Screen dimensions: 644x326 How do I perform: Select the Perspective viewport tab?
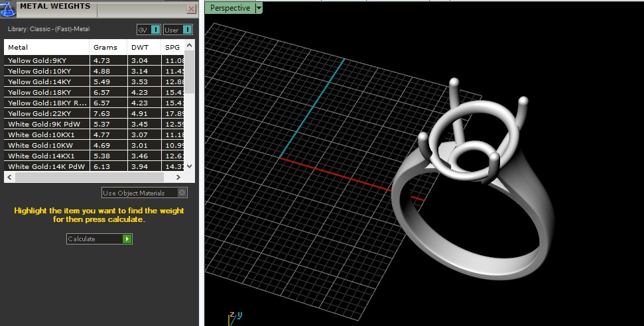230,8
